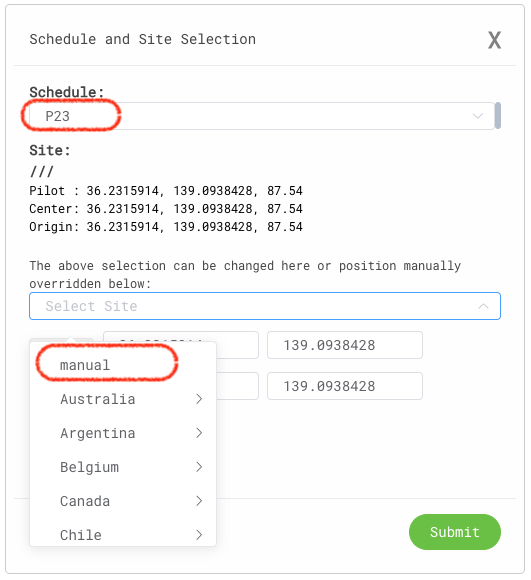The height and width of the screenshot is (580, 531).
Task: Select Belgium from the site list
Action: coord(123,467)
